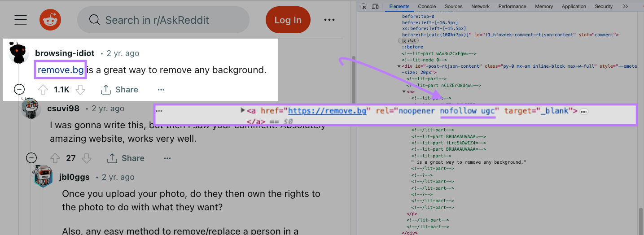Switch to the Network tab

coord(480,6)
